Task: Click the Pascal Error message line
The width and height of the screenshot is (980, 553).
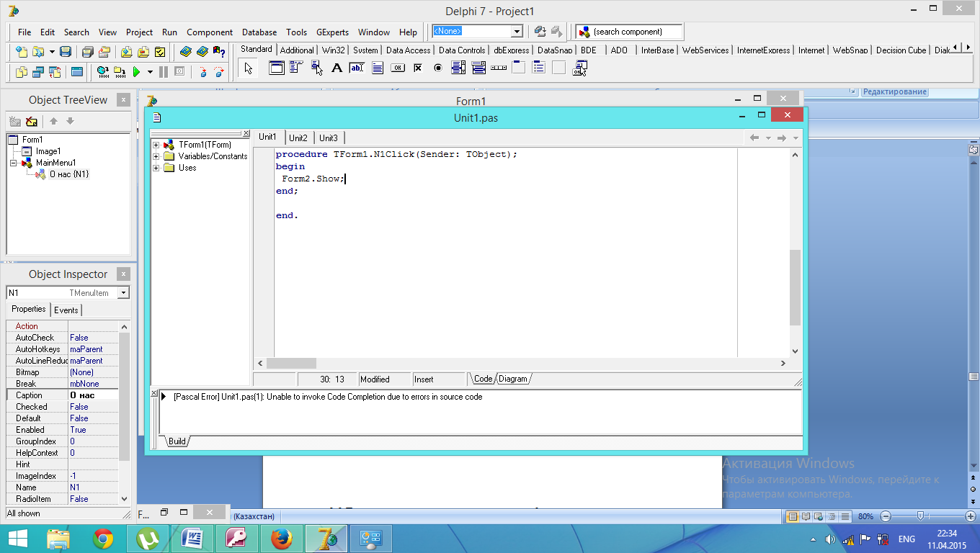Action: [x=328, y=397]
